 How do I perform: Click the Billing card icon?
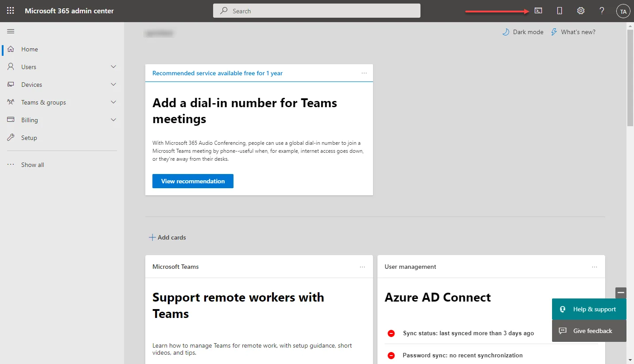(x=11, y=120)
